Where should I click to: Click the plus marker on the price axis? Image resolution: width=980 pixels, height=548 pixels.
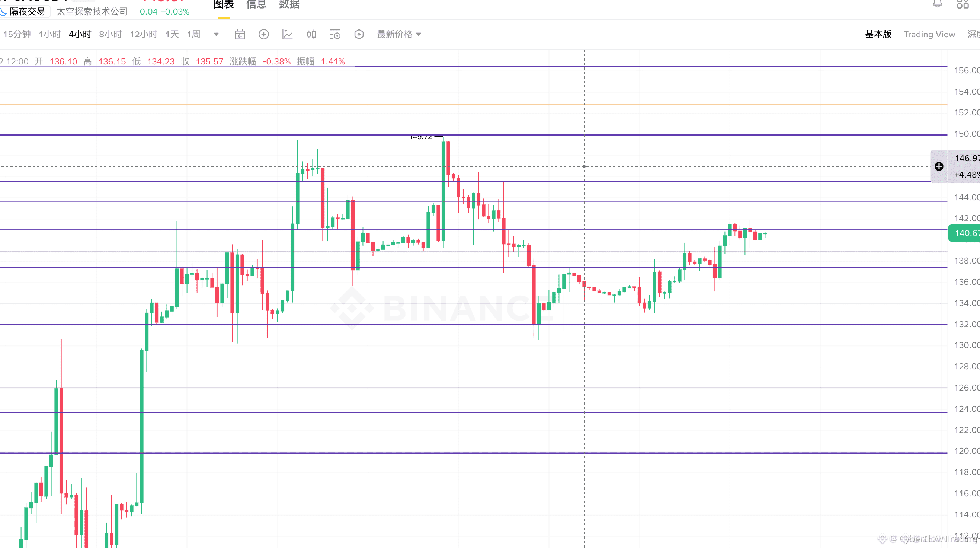pos(939,166)
